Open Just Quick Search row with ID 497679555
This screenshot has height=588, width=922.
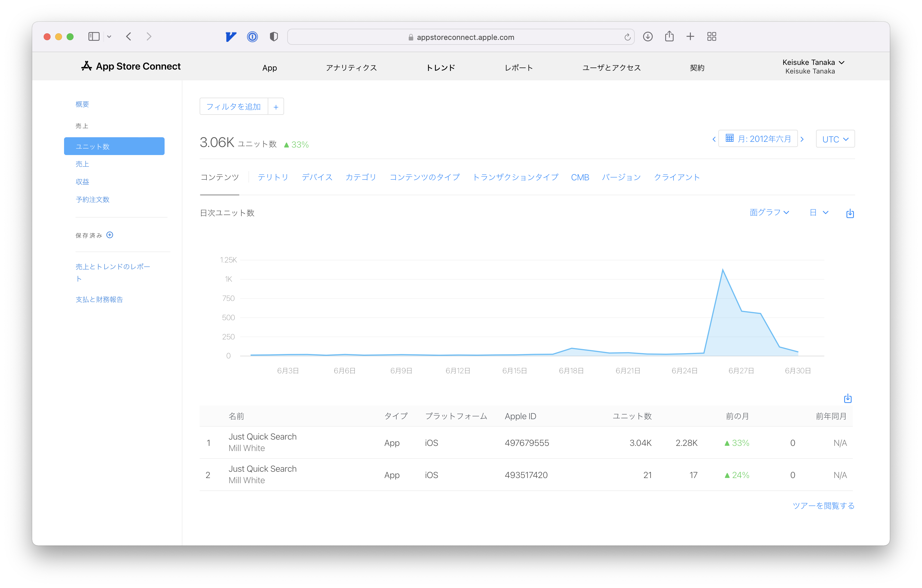(526, 442)
